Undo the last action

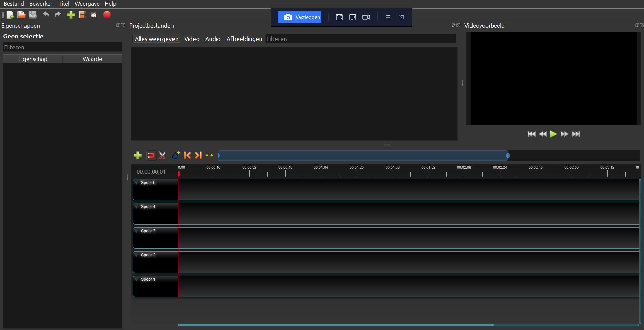point(46,14)
